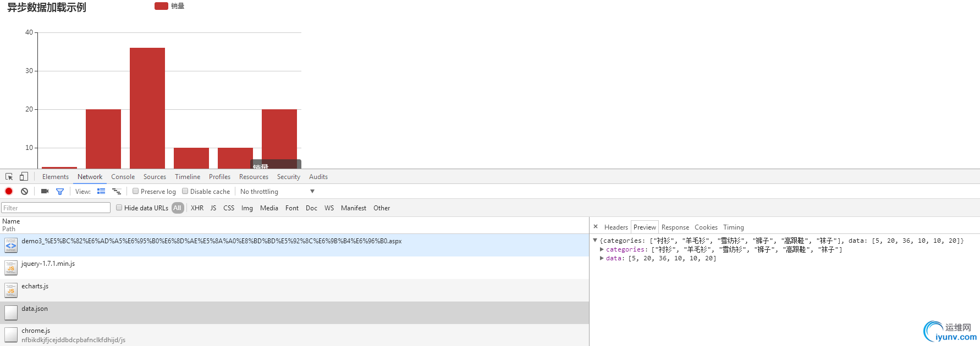This screenshot has height=346, width=980.
Task: Filter requests by Img
Action: click(x=247, y=208)
